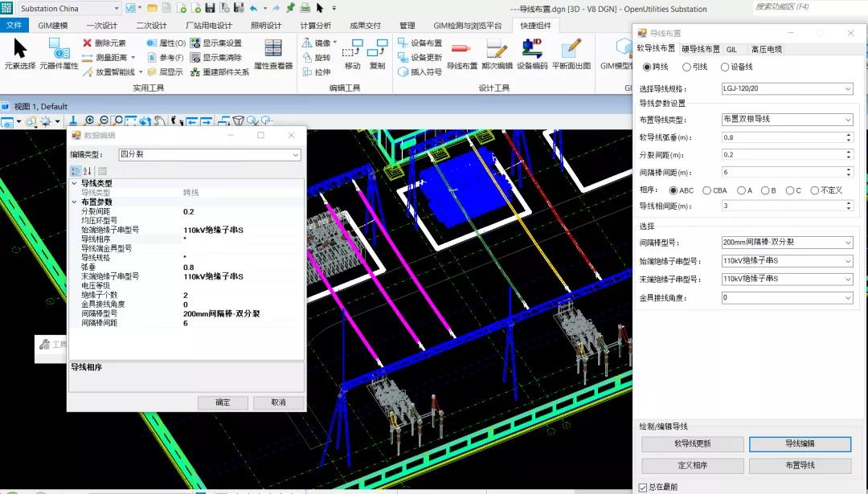Choose the 镜像 mirror tool
868x494 pixels.
(319, 43)
